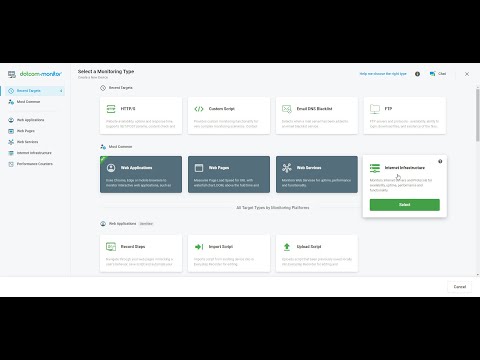
Task: Go to Internet Infrastructure sidebar item
Action: tap(34, 153)
